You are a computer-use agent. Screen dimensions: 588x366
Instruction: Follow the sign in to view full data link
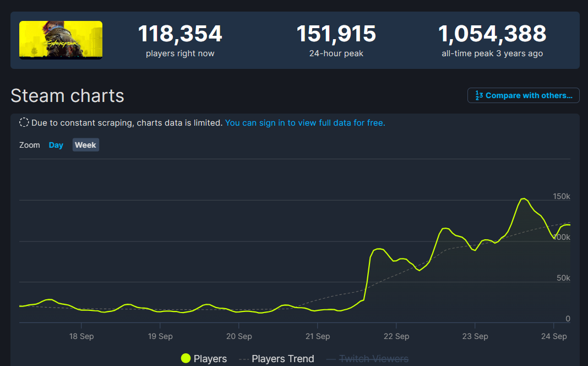pyautogui.click(x=305, y=123)
